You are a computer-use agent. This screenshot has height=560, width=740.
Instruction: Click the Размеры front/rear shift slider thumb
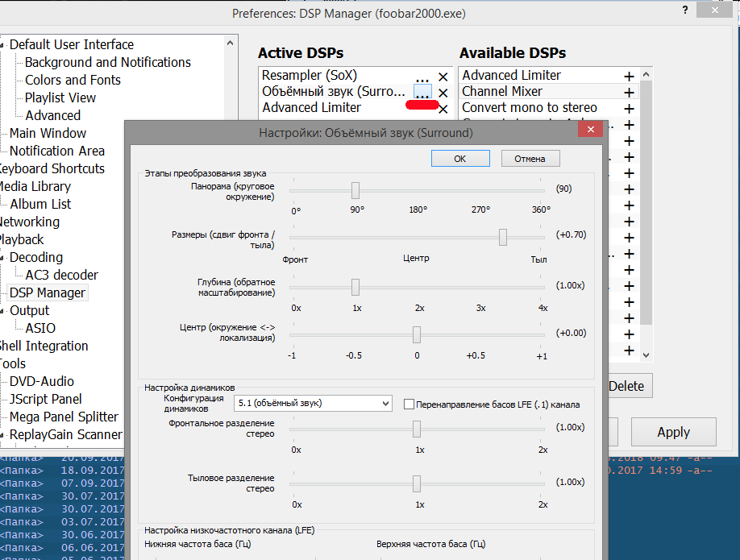coord(503,237)
